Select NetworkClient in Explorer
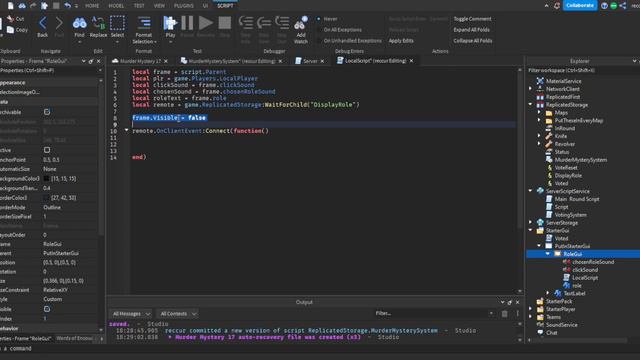The height and width of the screenshot is (360, 640). point(562,89)
